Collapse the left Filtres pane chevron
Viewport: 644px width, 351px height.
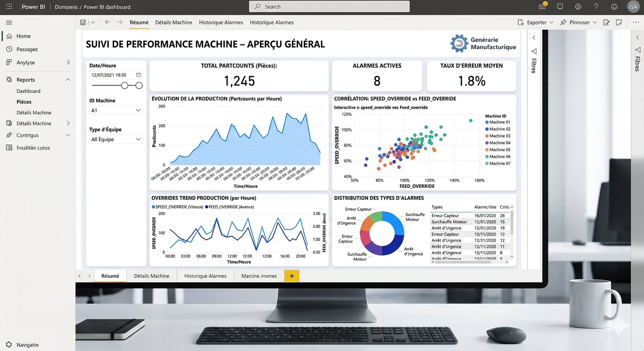(534, 37)
